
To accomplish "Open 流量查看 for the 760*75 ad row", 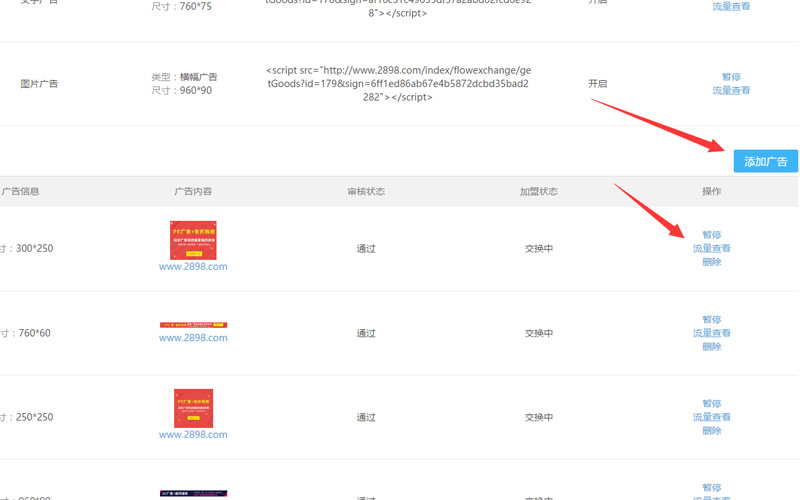I will tap(731, 6).
